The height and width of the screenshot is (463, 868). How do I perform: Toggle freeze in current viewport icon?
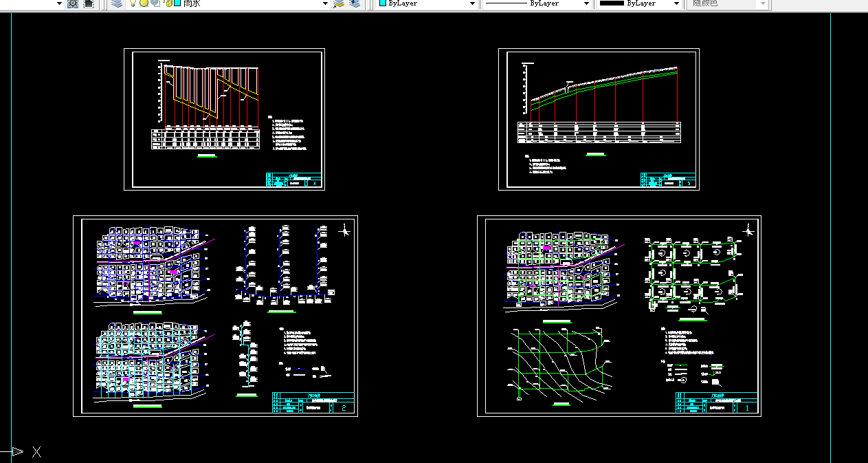coord(155,3)
